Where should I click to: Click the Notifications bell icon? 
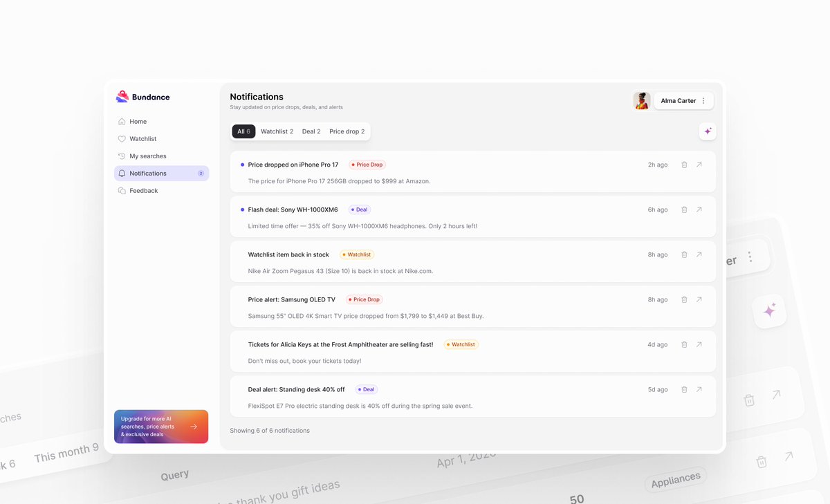[122, 174]
